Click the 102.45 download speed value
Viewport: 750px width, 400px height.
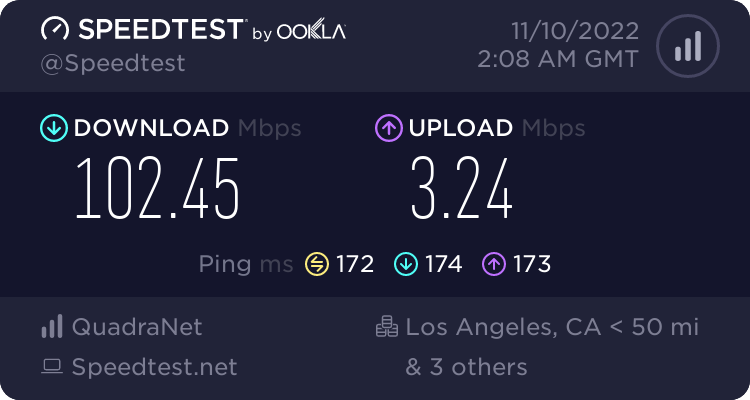[x=159, y=187]
